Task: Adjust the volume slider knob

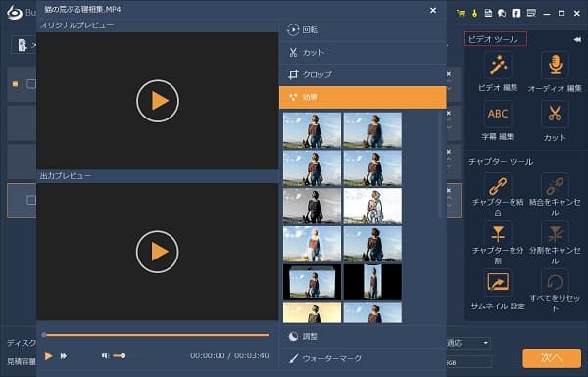Action: point(122,355)
